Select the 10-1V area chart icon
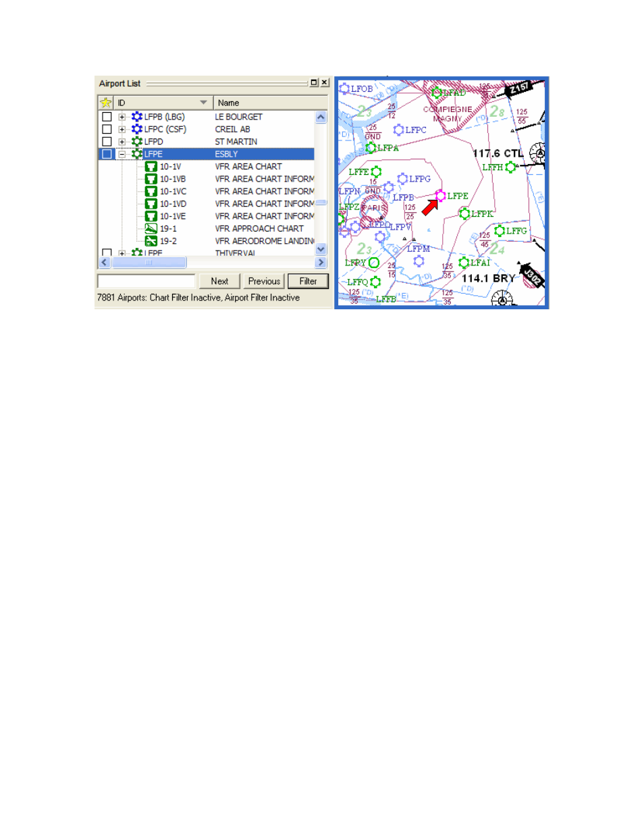Screen dimensions: 644x834 tap(151, 167)
